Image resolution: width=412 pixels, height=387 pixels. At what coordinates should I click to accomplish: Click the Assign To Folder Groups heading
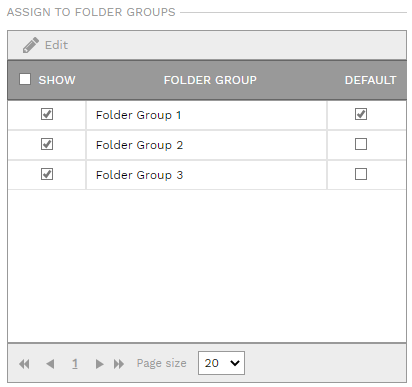tap(91, 12)
